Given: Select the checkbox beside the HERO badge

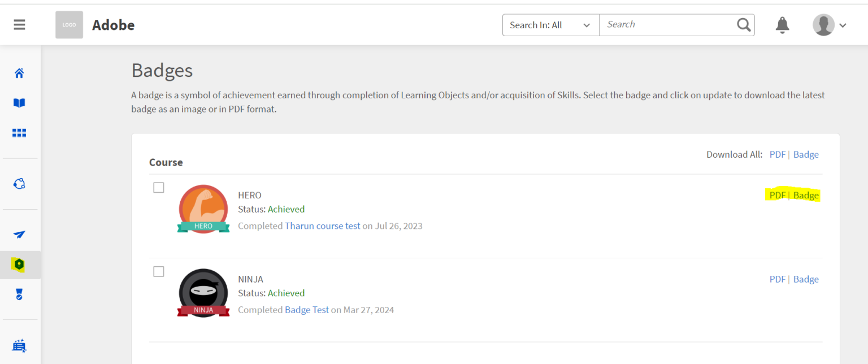Looking at the screenshot, I should pyautogui.click(x=159, y=187).
